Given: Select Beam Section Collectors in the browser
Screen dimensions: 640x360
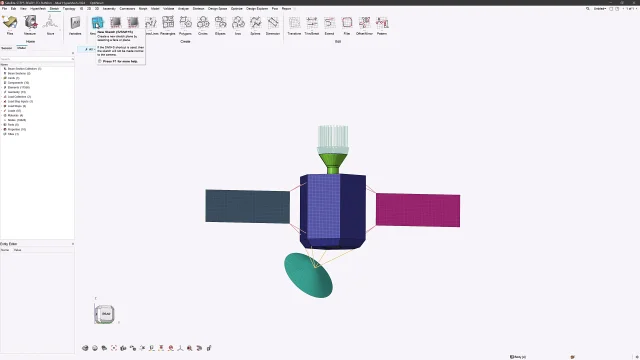Looking at the screenshot, I should (24, 69).
